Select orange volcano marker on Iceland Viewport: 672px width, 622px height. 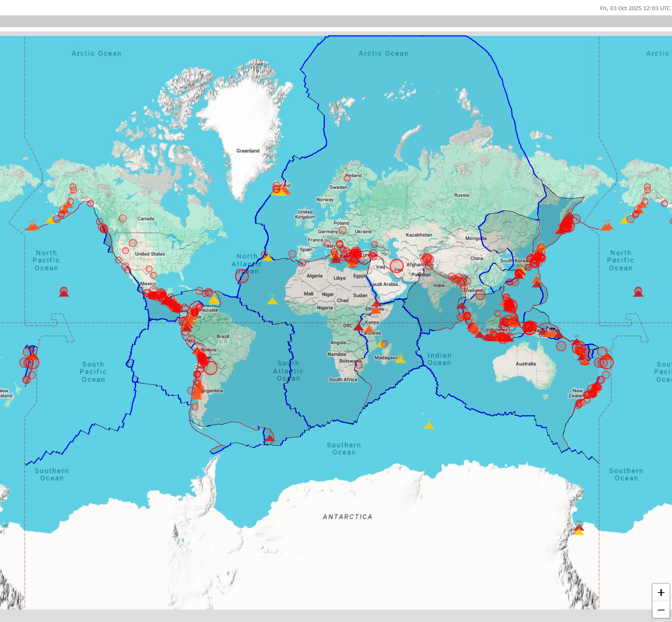pyautogui.click(x=285, y=191)
